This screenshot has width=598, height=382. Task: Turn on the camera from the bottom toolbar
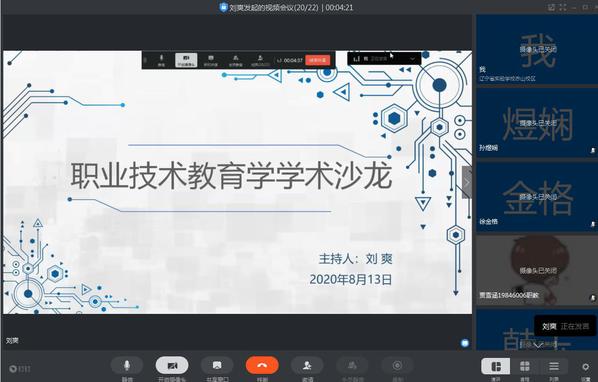(x=172, y=366)
